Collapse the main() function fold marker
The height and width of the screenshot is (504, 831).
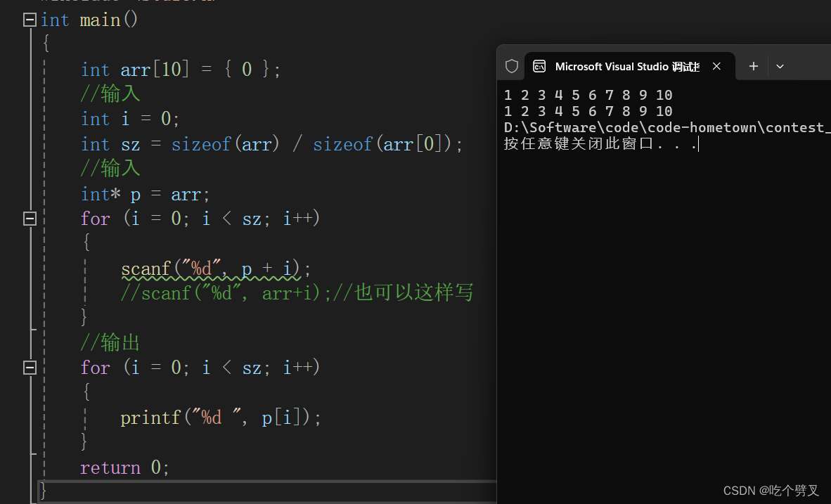pyautogui.click(x=30, y=20)
